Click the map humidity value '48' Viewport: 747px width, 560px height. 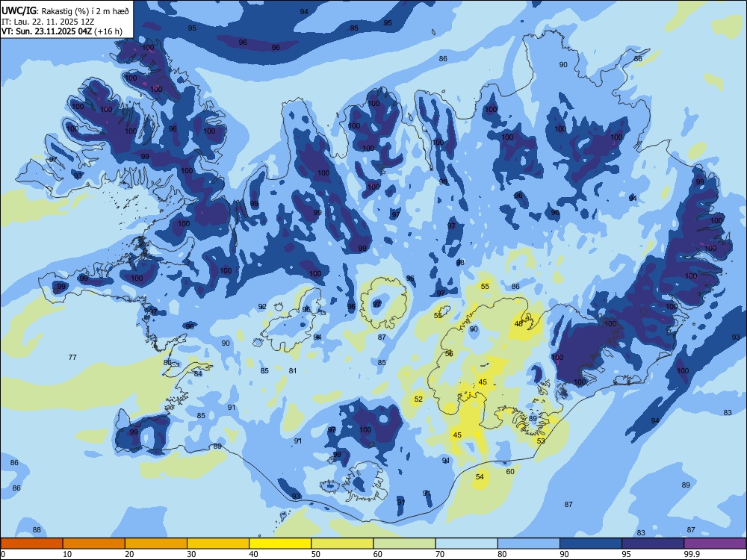click(x=519, y=324)
